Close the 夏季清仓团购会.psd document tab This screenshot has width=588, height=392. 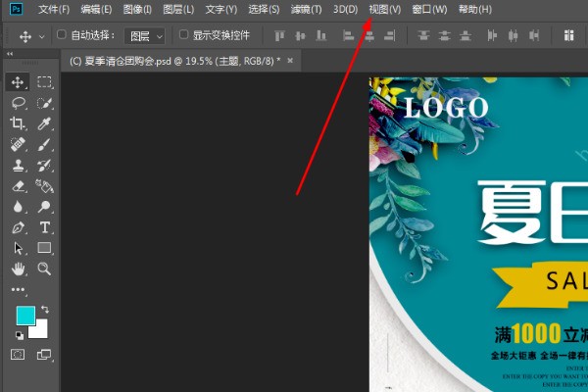coord(290,61)
